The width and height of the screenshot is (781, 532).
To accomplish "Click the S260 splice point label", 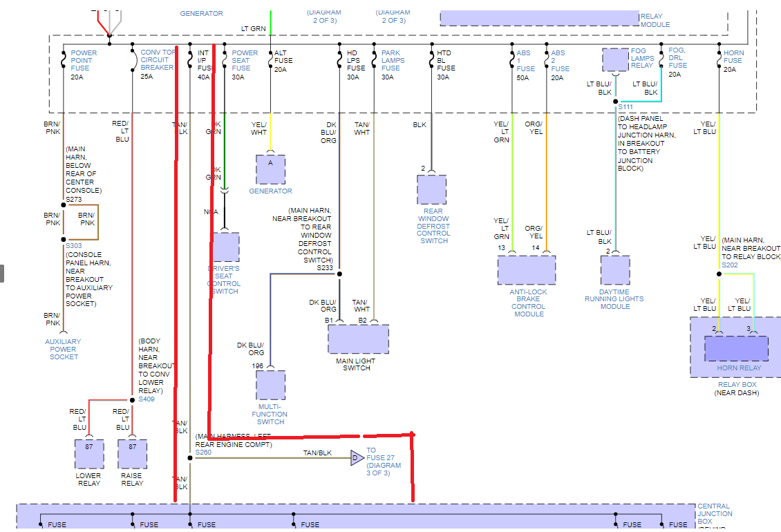I will point(203,453).
